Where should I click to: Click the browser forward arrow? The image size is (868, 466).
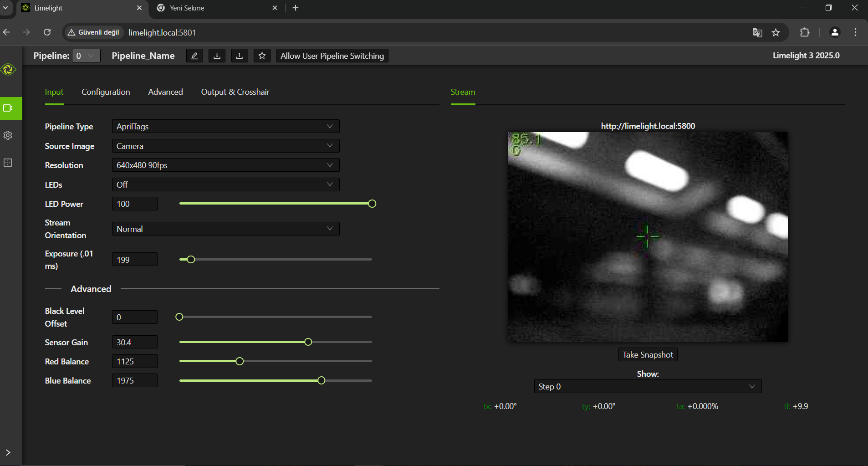pos(26,32)
